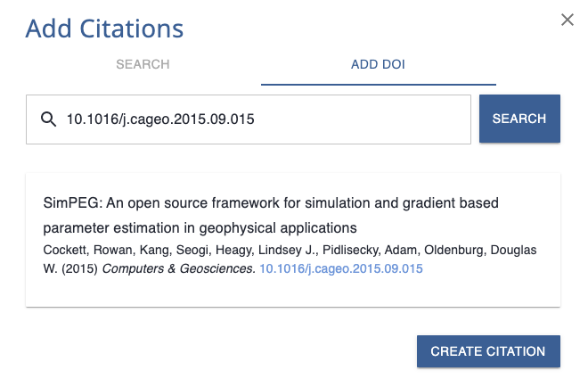
Task: Switch to the SEARCH tab
Action: pyautogui.click(x=143, y=64)
